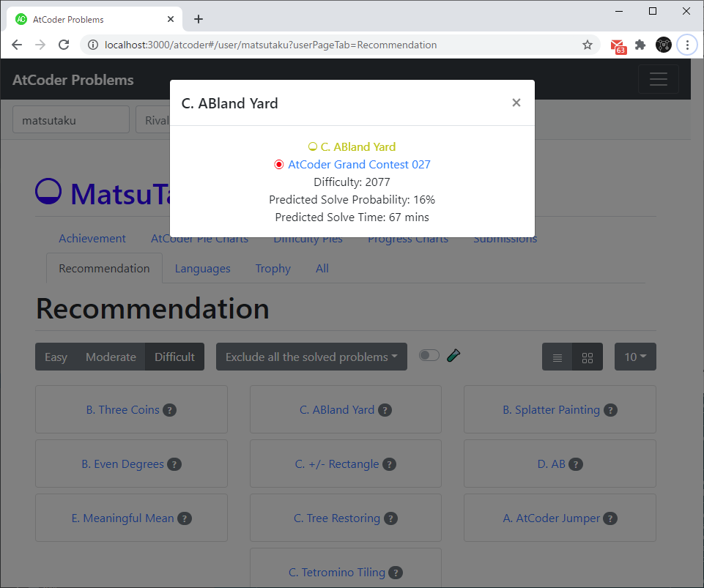Switch to grid view layout
This screenshot has width=704, height=588.
coord(588,358)
